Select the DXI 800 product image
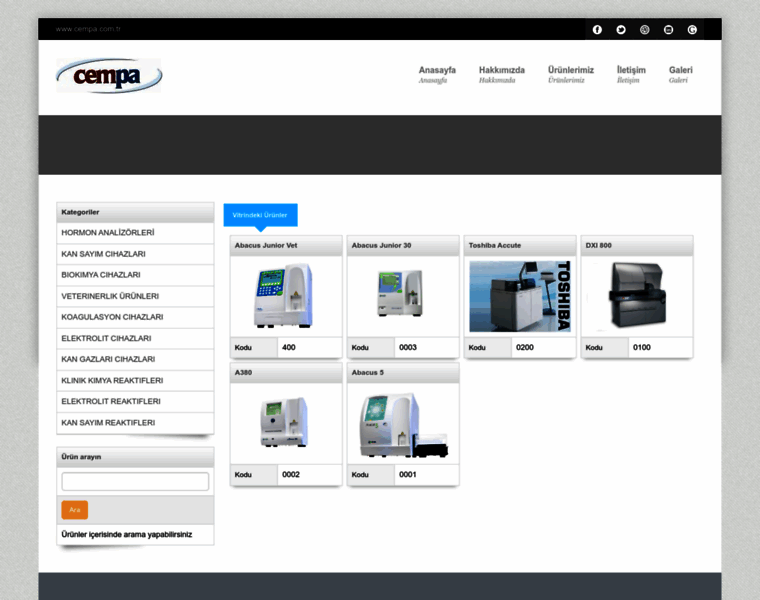The image size is (760, 600). [x=636, y=296]
